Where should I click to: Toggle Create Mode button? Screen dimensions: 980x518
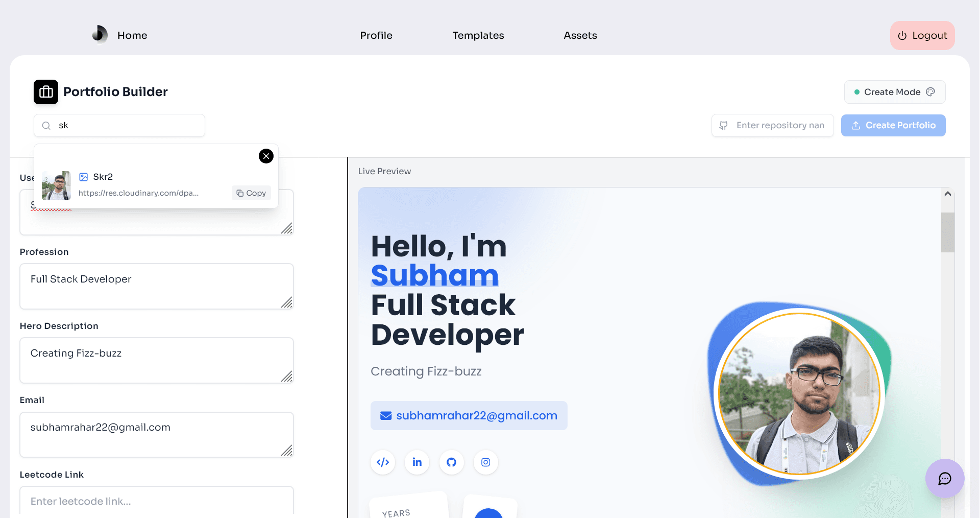point(894,92)
